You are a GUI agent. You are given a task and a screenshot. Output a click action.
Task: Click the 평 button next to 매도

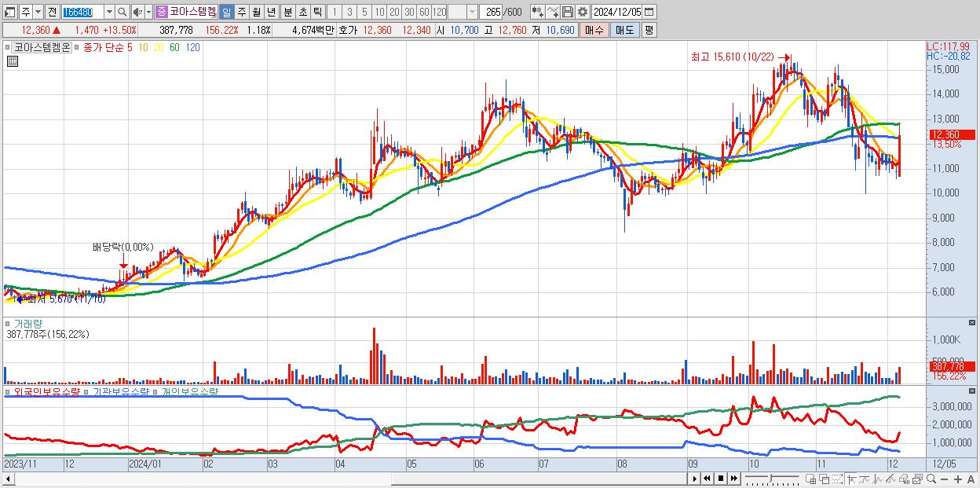point(649,30)
